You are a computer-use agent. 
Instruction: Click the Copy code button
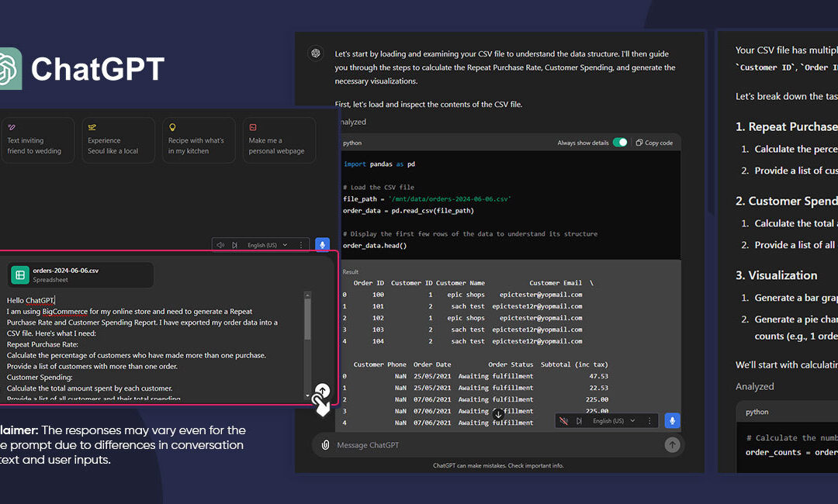654,143
